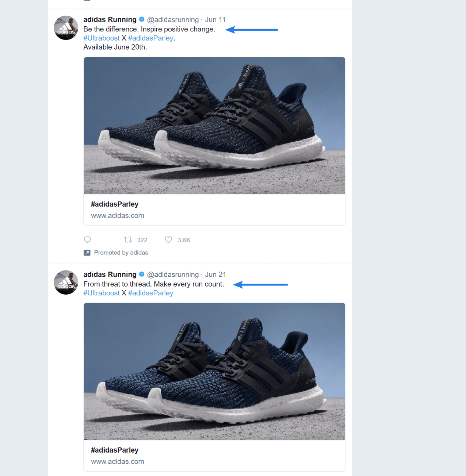Open #adidasParley hashtag in Jun 21 tweet text
The height and width of the screenshot is (476, 466).
click(150, 293)
